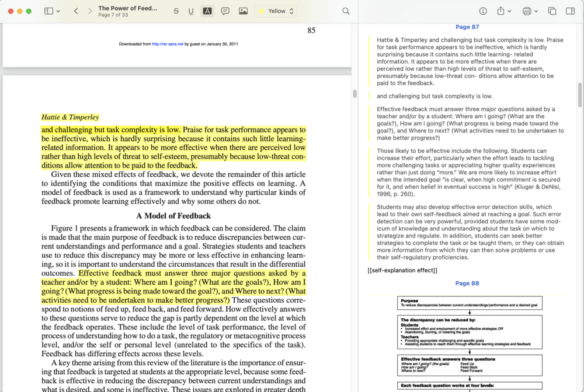The width and height of the screenshot is (584, 392).
Task: Open search with the magnifier icon
Action: click(346, 11)
